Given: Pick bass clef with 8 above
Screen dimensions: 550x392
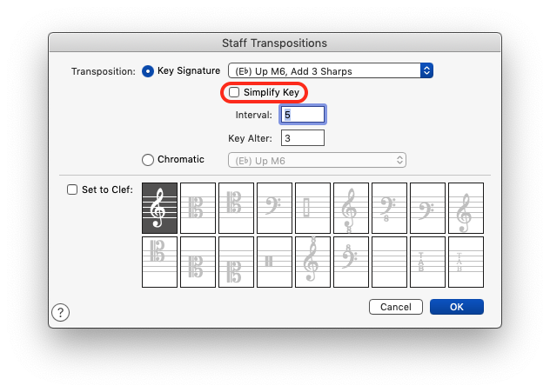Looking at the screenshot, I should [x=351, y=262].
